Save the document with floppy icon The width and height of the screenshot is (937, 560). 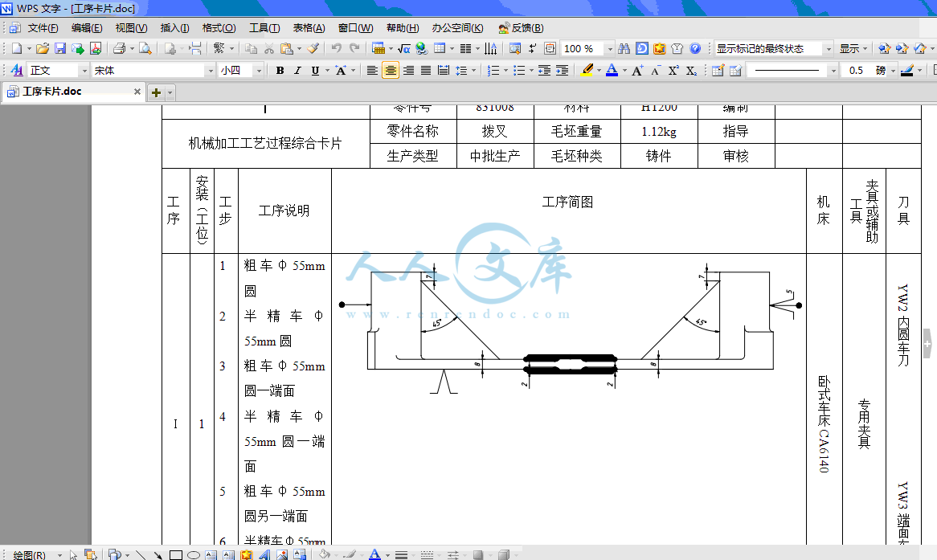pos(59,48)
